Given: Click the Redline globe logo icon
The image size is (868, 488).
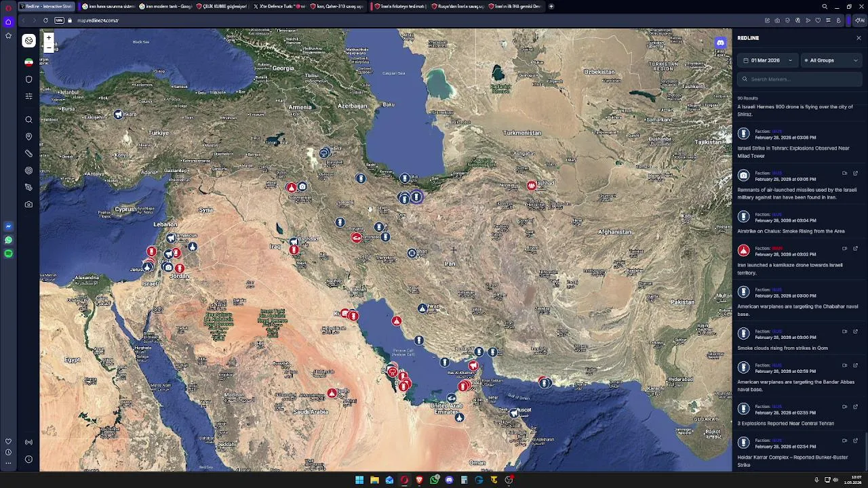Looking at the screenshot, I should (28, 41).
